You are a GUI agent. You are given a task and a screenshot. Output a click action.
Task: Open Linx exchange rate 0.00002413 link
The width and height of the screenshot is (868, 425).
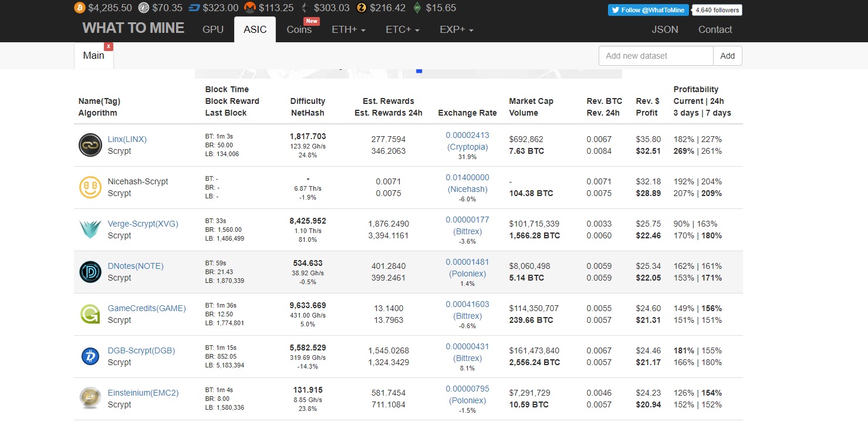(467, 135)
